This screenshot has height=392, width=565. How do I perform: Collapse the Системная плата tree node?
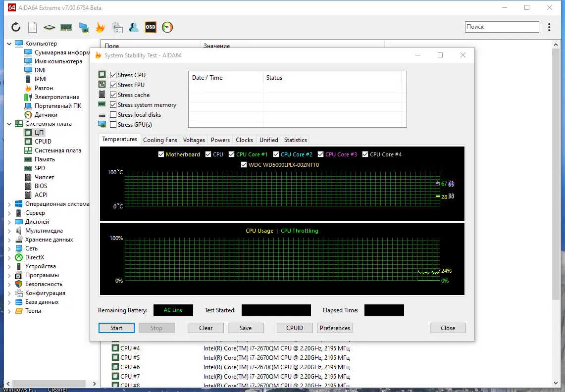(x=9, y=124)
